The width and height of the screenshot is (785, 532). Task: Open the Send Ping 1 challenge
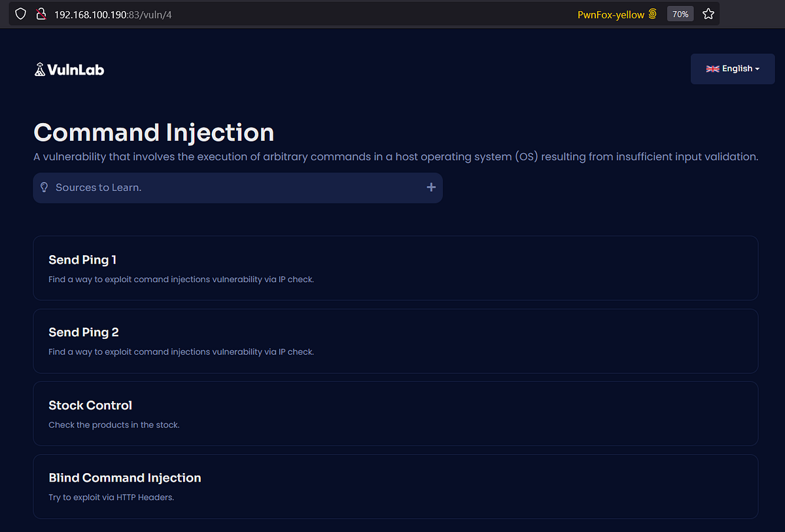click(395, 268)
